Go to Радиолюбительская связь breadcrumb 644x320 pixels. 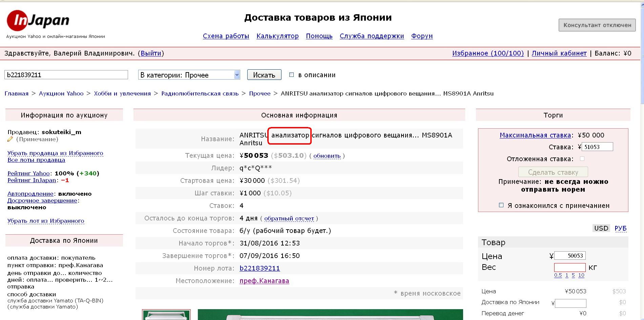[x=200, y=93]
